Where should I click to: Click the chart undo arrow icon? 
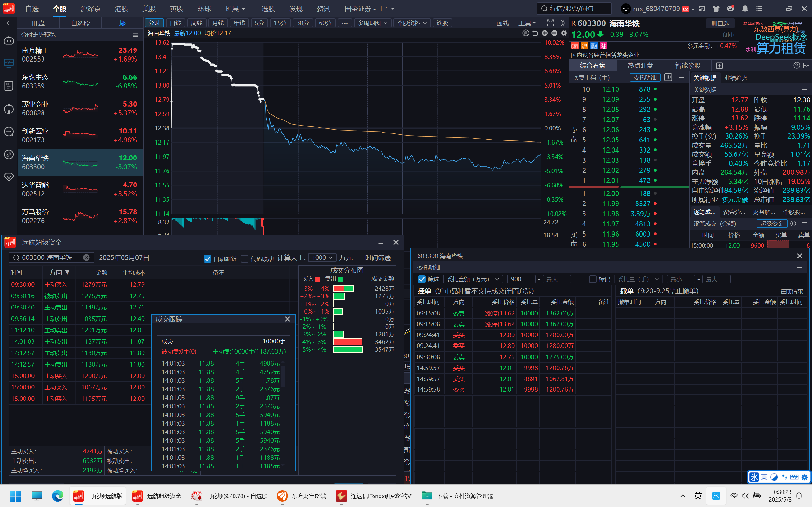(x=535, y=33)
